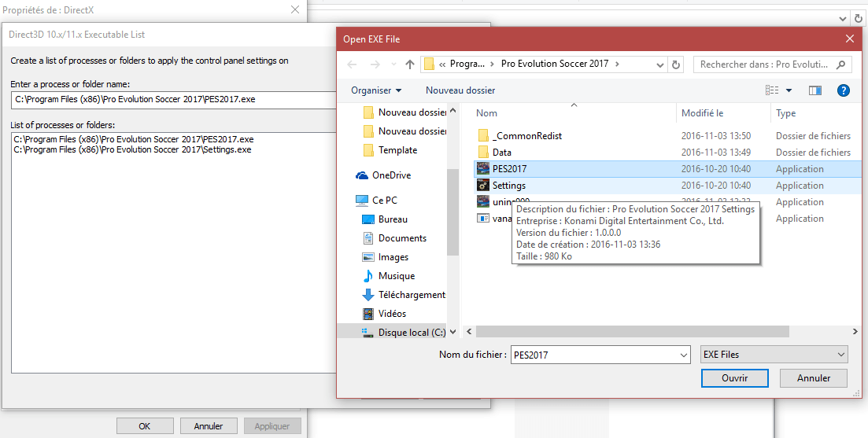The image size is (868, 438).
Task: Toggle the preview pane icon
Action: [x=814, y=90]
